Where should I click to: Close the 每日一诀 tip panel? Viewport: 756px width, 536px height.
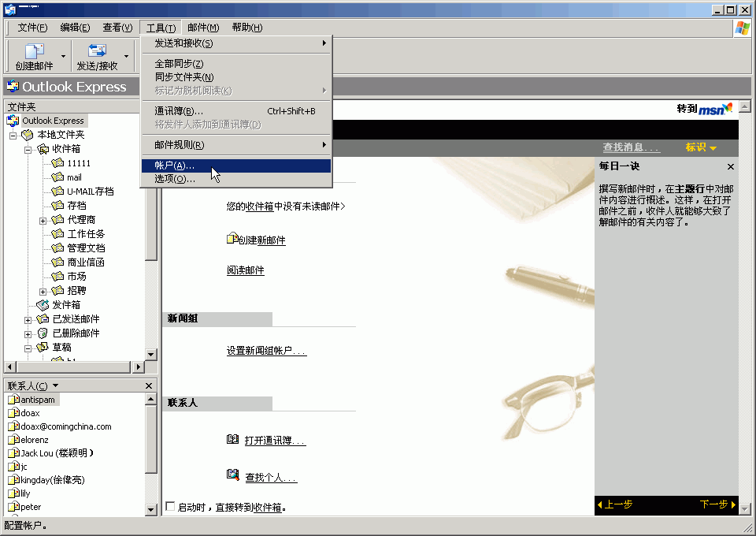(x=731, y=166)
